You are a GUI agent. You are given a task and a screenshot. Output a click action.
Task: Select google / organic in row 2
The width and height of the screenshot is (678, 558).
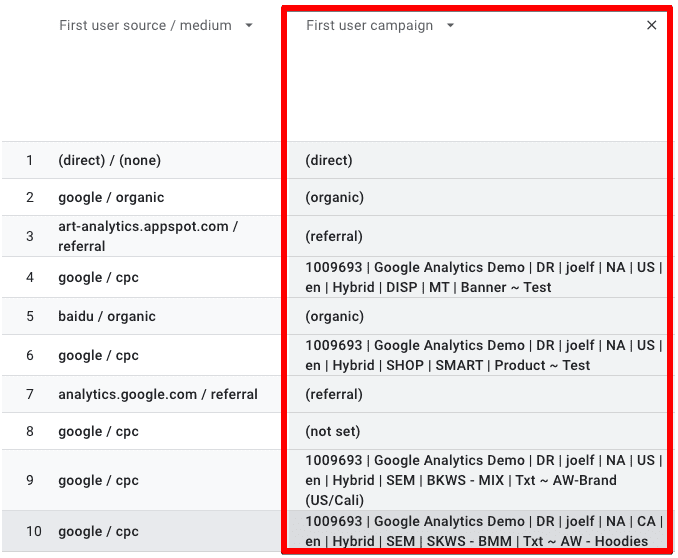[111, 197]
